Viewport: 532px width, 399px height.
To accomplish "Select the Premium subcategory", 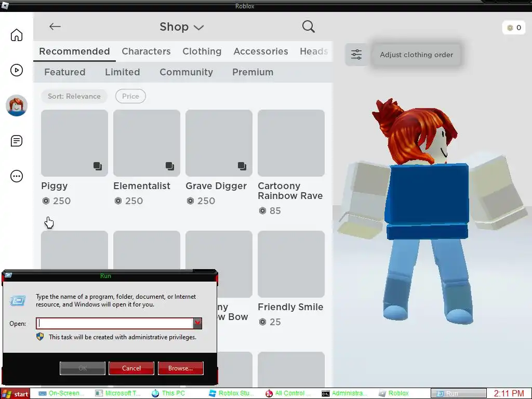I will pyautogui.click(x=253, y=72).
